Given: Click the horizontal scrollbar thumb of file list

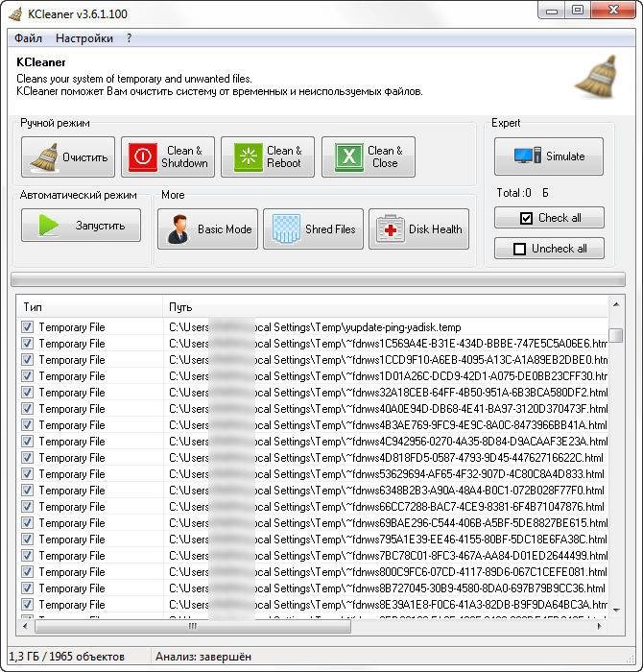Looking at the screenshot, I should point(192,626).
